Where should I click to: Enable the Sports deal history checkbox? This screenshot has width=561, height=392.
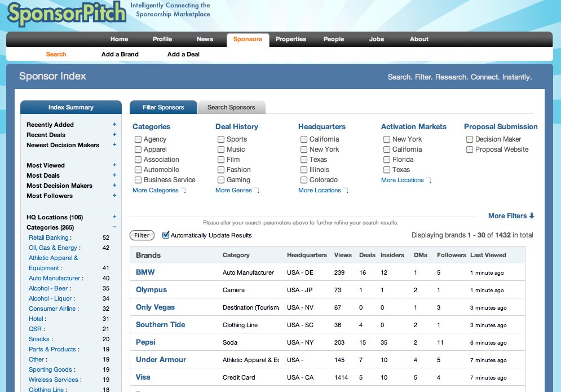(x=221, y=139)
